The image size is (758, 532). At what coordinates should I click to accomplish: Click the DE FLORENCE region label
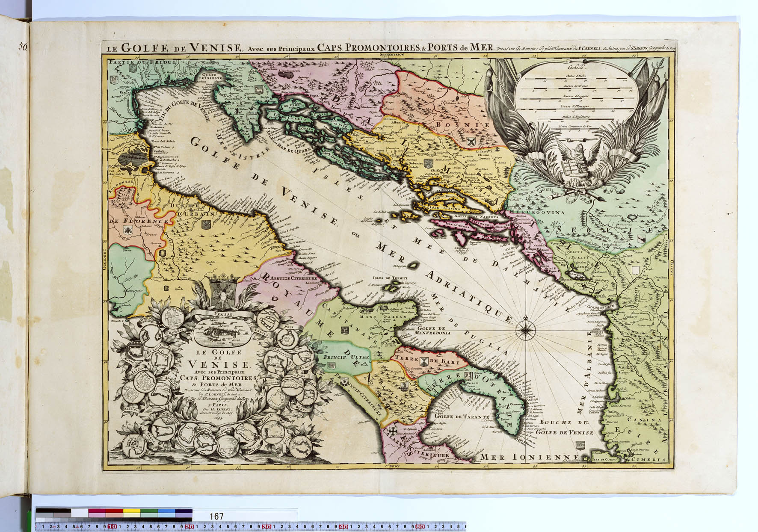click(x=139, y=221)
